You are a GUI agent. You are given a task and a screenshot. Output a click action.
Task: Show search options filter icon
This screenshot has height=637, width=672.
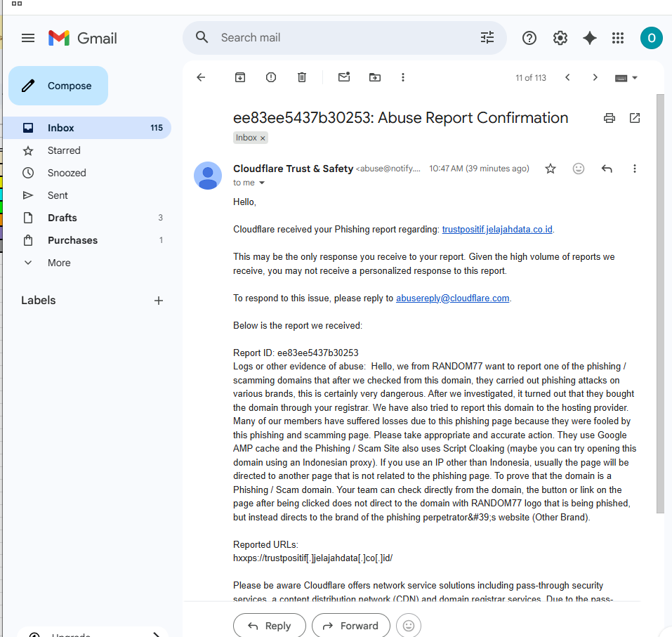487,38
